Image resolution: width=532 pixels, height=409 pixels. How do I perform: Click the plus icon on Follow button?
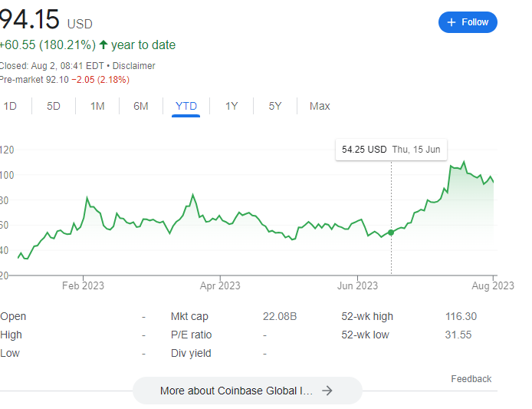point(451,22)
